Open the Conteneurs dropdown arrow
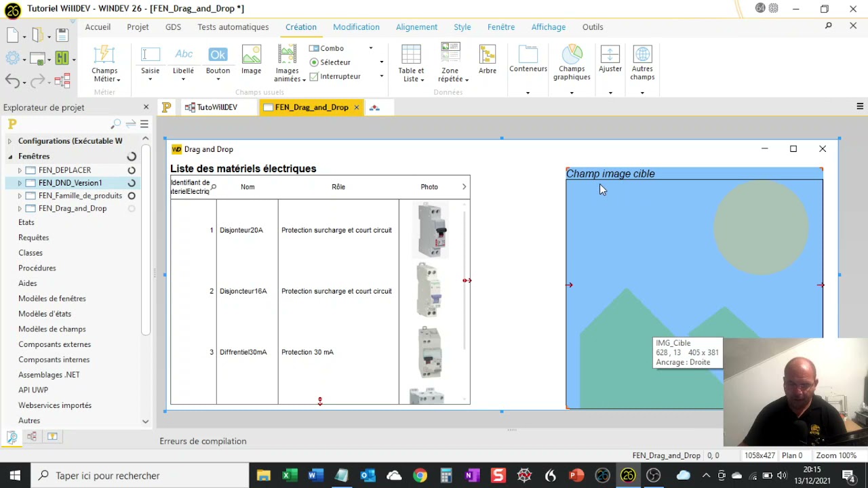 click(528, 93)
